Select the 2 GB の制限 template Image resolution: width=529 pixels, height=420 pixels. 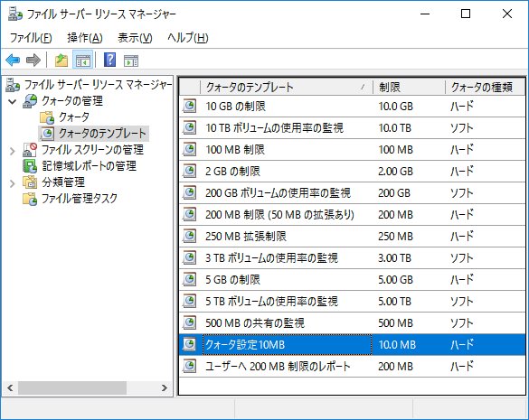click(x=232, y=172)
